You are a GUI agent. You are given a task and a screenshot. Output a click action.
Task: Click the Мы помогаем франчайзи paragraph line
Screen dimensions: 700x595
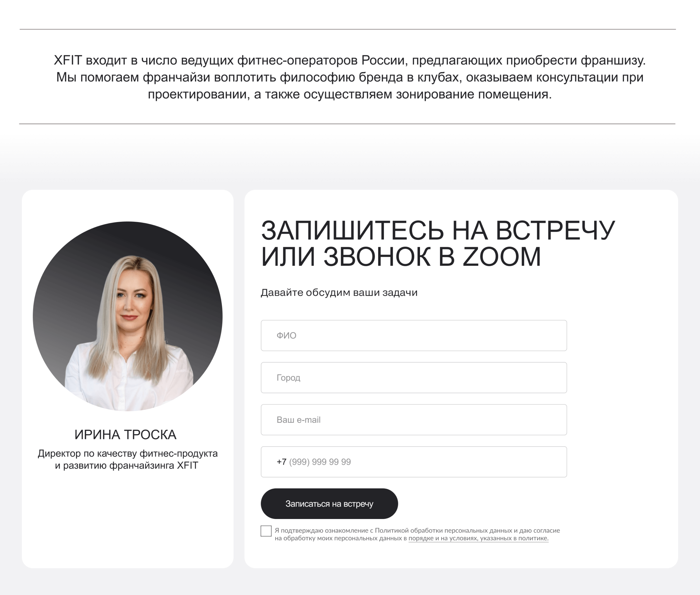[x=349, y=77]
